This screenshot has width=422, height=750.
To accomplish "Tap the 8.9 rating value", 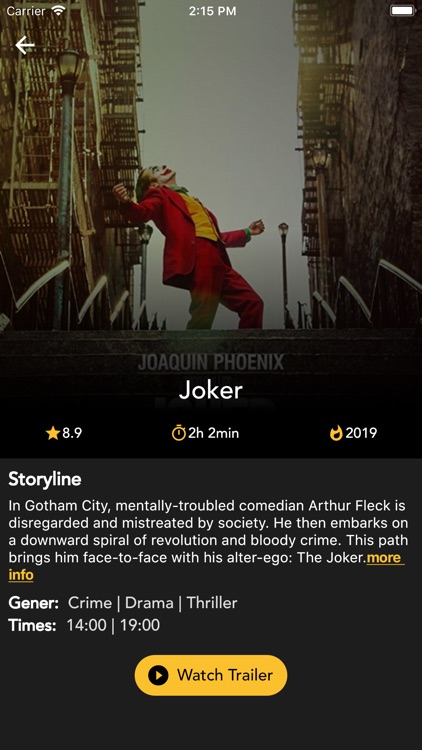I will 72,433.
